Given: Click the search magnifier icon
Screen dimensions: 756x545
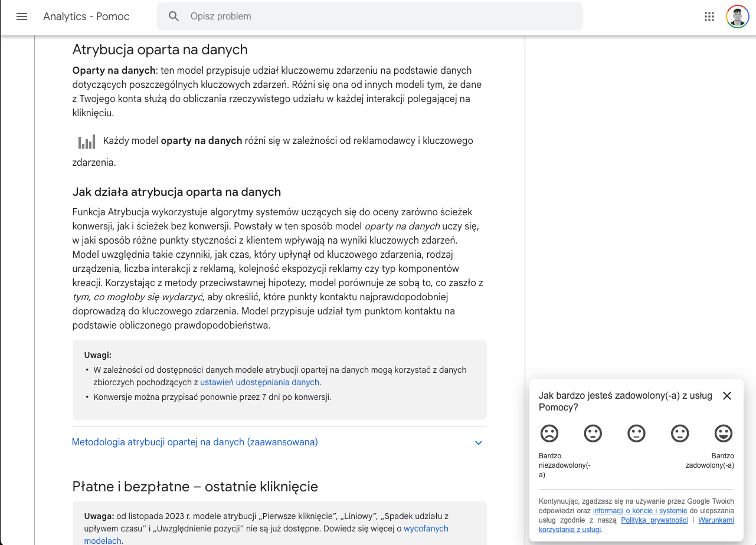Looking at the screenshot, I should coord(174,17).
